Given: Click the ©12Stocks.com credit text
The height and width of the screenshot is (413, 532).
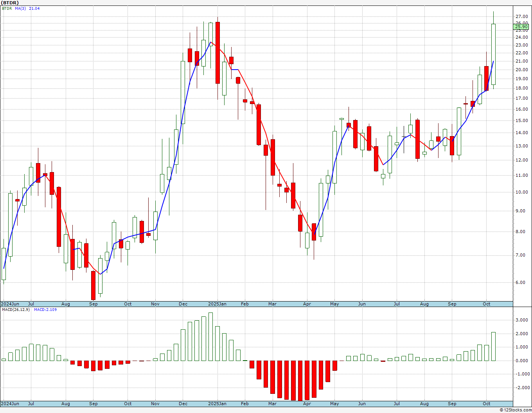Looking at the screenshot, I should click(x=516, y=410).
